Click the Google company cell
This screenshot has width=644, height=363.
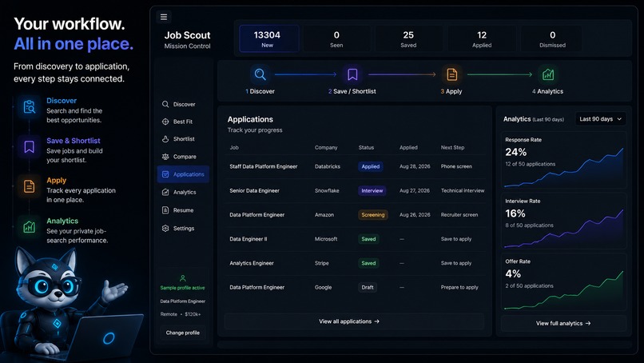click(323, 287)
